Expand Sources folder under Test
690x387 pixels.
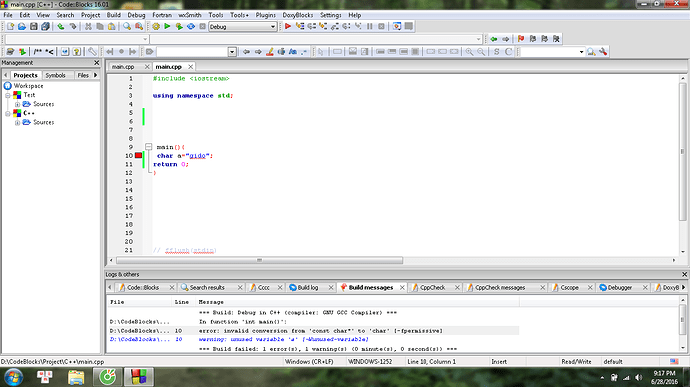tap(17, 104)
